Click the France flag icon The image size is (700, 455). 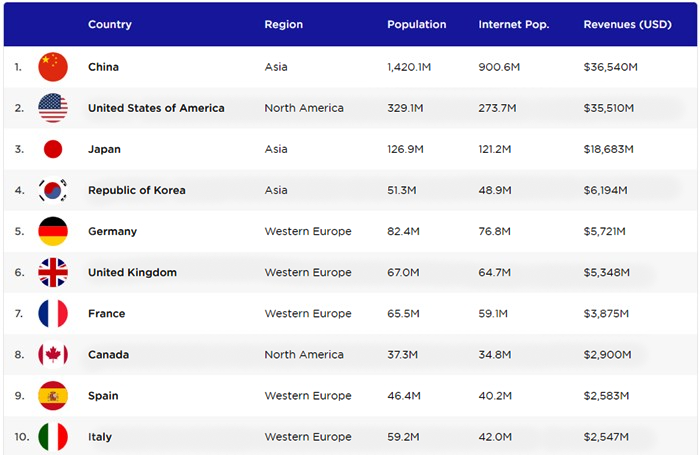(53, 313)
